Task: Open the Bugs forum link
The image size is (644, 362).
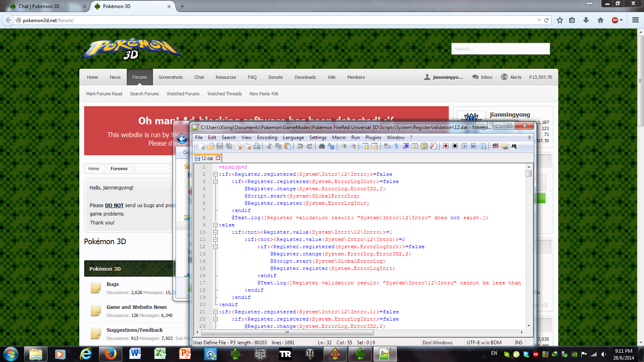Action: point(113,284)
